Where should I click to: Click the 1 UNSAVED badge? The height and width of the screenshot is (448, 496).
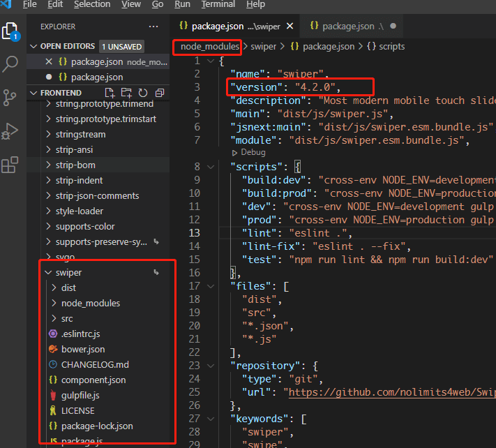(x=122, y=47)
